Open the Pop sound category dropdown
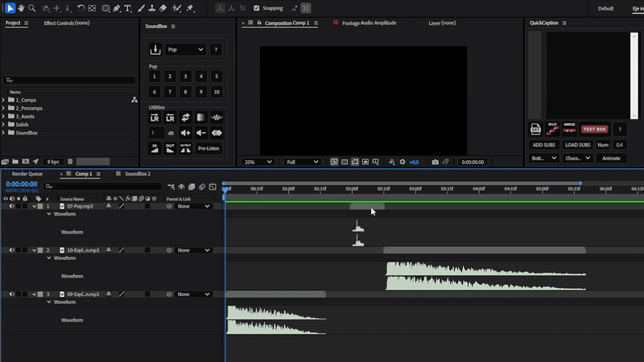The width and height of the screenshot is (644, 362). pos(185,50)
